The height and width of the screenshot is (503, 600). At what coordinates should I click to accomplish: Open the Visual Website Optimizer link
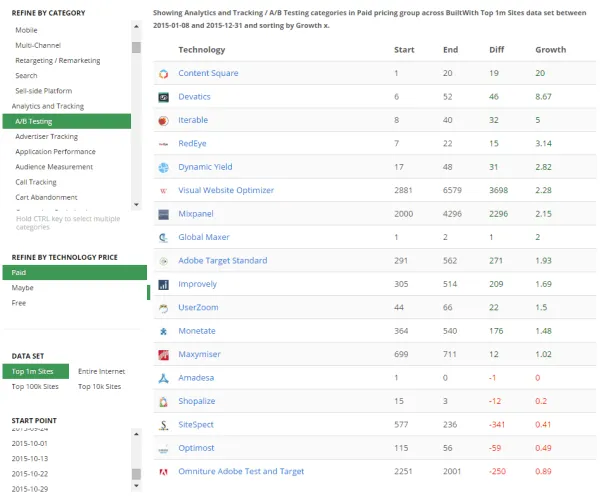click(x=226, y=190)
